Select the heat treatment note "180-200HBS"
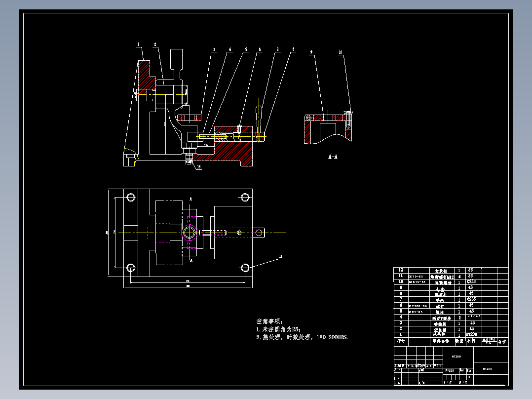 coord(332,337)
